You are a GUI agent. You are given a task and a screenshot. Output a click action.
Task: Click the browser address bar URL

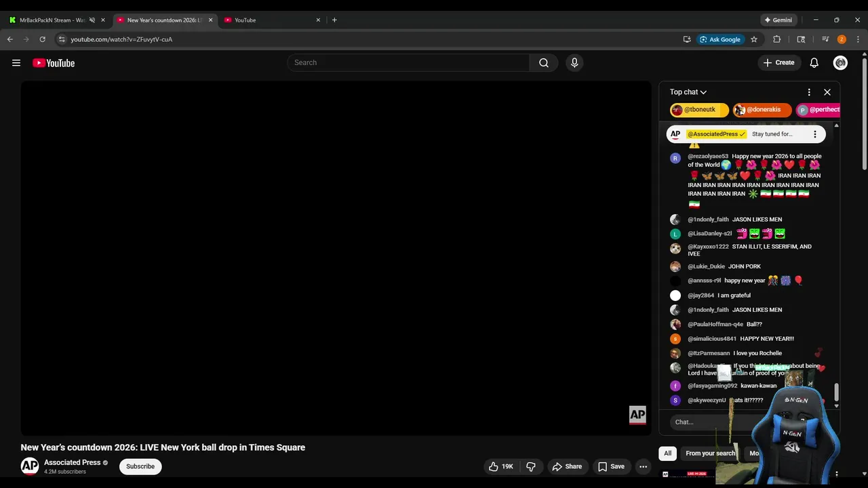pyautogui.click(x=121, y=39)
